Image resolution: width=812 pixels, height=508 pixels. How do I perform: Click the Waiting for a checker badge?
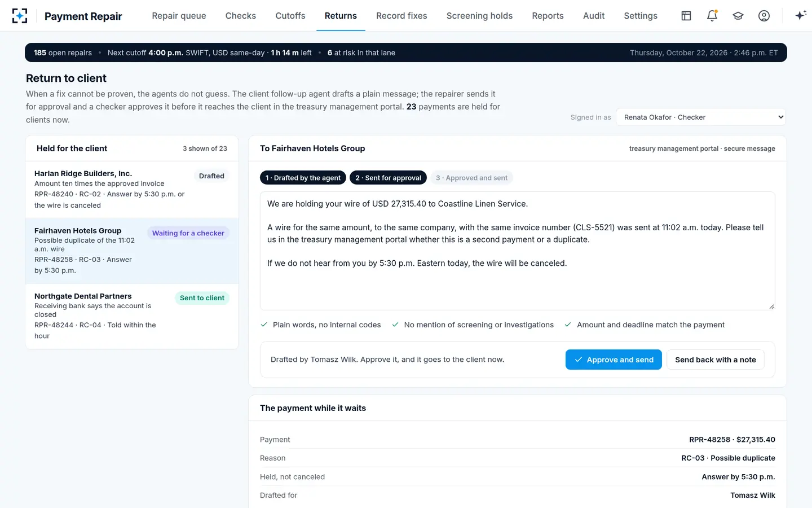[188, 233]
